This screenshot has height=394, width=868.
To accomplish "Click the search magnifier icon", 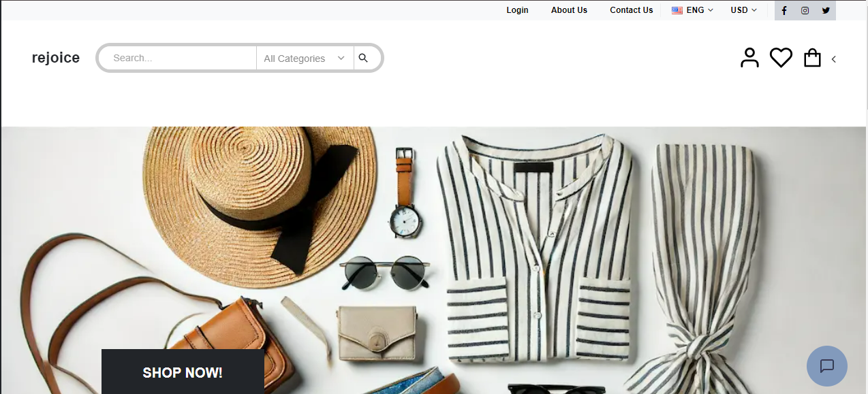I will click(363, 58).
